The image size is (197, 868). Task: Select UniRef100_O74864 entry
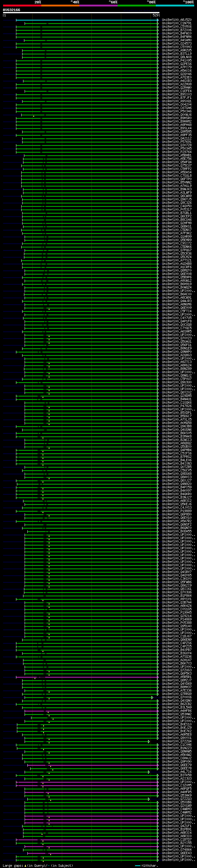pos(177,850)
